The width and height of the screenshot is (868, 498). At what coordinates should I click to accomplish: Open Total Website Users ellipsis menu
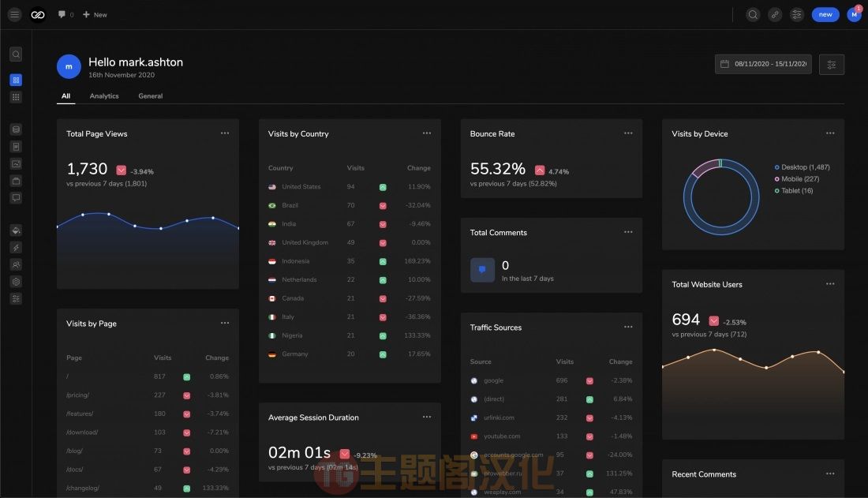830,284
